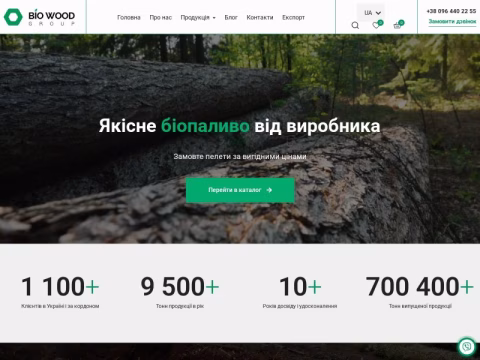Click Клієнтів в Україні caption
This screenshot has width=480, height=360.
pos(60,306)
